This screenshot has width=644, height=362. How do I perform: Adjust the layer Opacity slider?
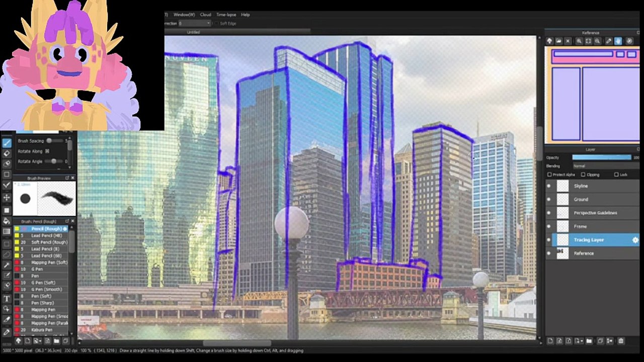[602, 157]
